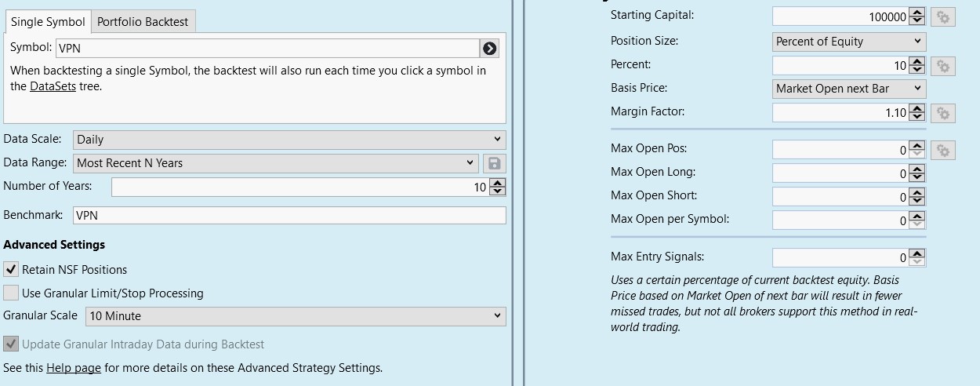Increase Number of Years with up arrow

point(497,183)
